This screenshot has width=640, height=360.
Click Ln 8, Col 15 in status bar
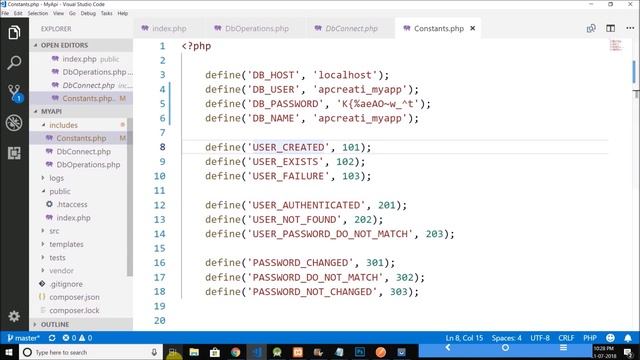[x=464, y=338]
